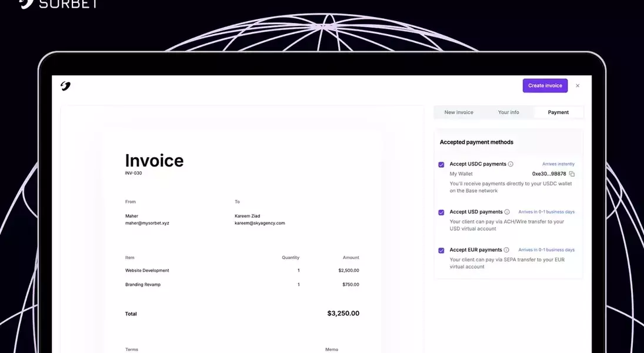The height and width of the screenshot is (353, 644).
Task: Select the Website Development line item
Action: point(147,271)
